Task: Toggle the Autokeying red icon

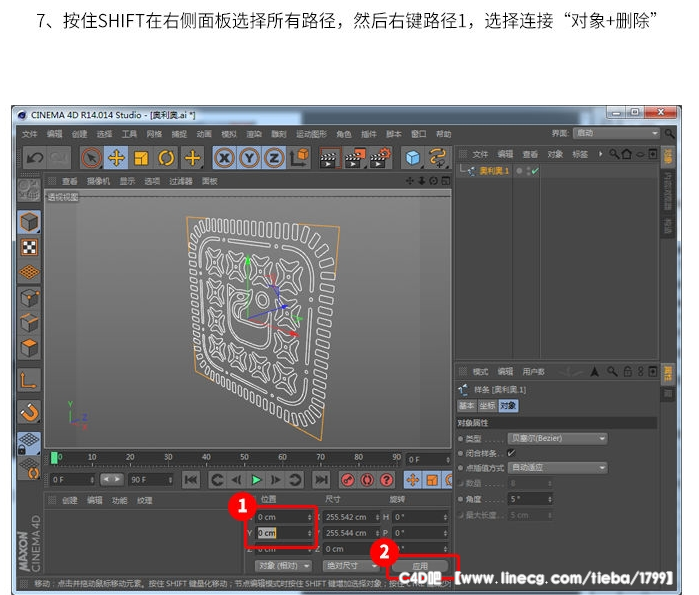Action: 367,480
